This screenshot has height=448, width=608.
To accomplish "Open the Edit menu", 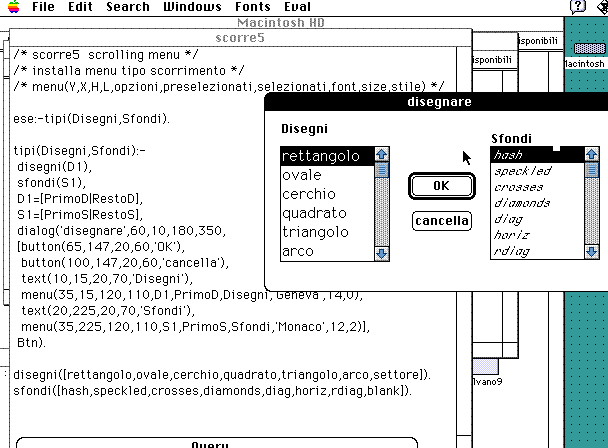I will tap(80, 7).
